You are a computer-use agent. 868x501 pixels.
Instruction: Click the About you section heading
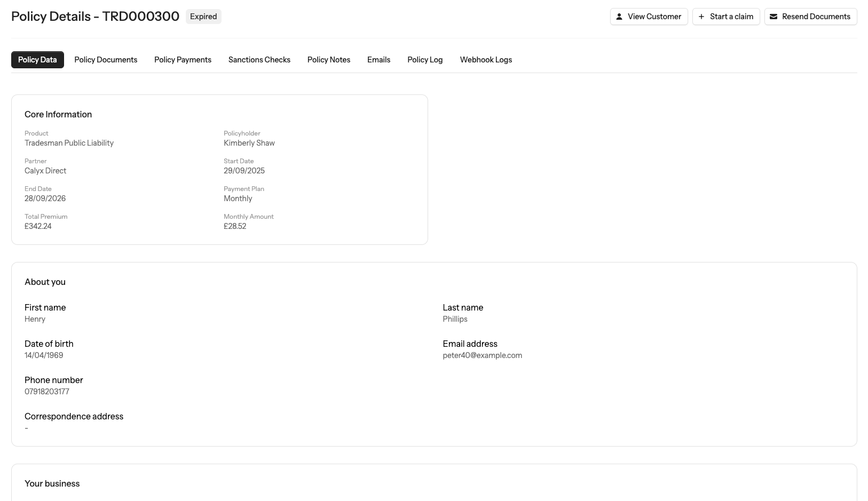tap(45, 282)
